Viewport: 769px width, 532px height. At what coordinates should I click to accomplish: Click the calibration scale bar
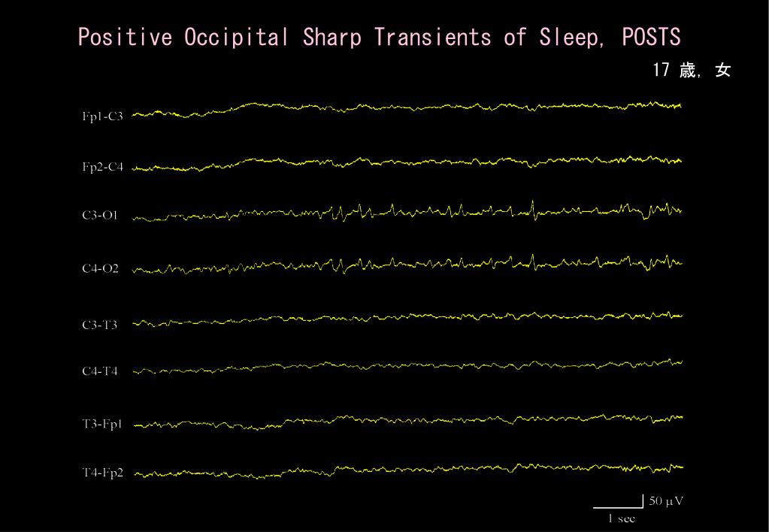click(x=619, y=502)
